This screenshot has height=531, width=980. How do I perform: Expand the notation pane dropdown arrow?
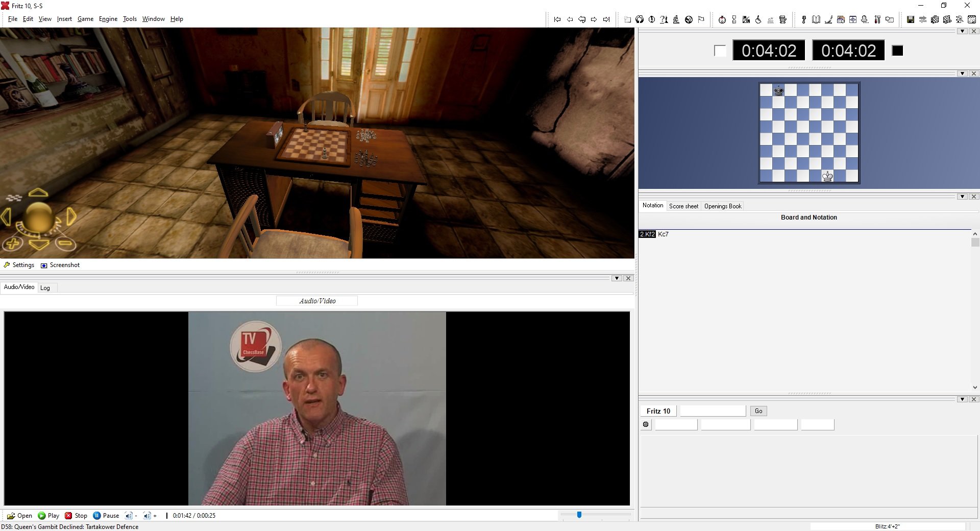click(x=963, y=197)
